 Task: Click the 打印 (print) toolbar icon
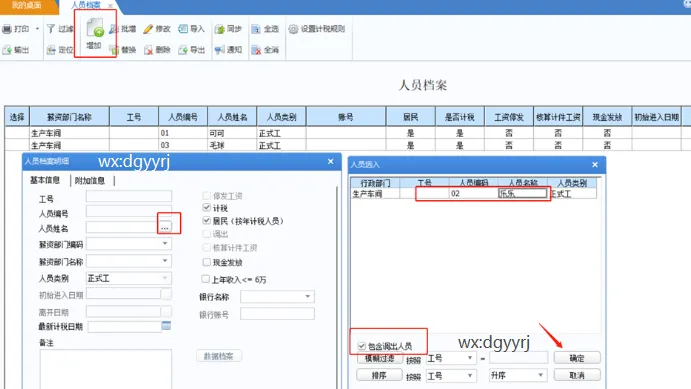pyautogui.click(x=7, y=29)
